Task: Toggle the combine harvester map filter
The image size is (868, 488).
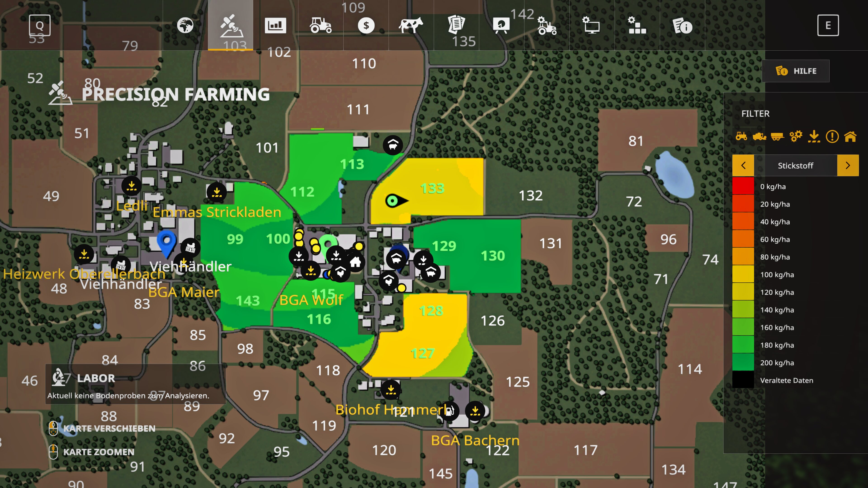Action: click(759, 136)
